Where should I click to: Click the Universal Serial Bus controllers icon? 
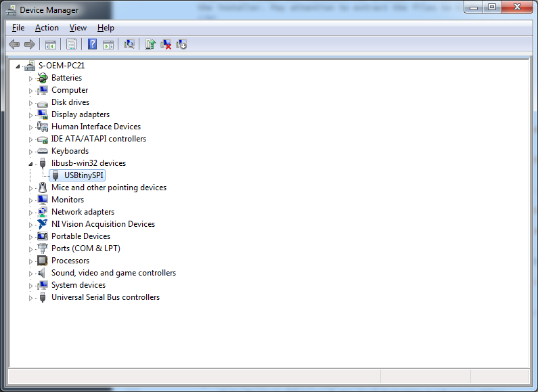point(42,297)
